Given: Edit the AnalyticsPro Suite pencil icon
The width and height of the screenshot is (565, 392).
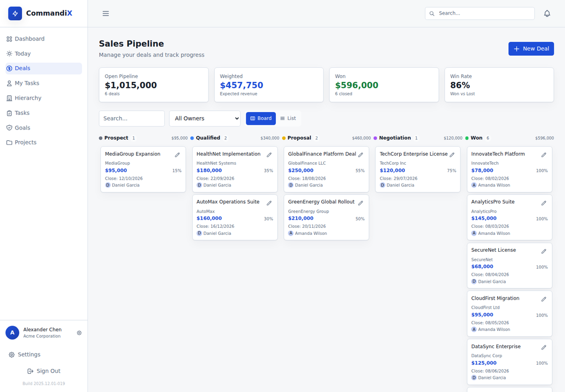Looking at the screenshot, I should click(x=544, y=203).
